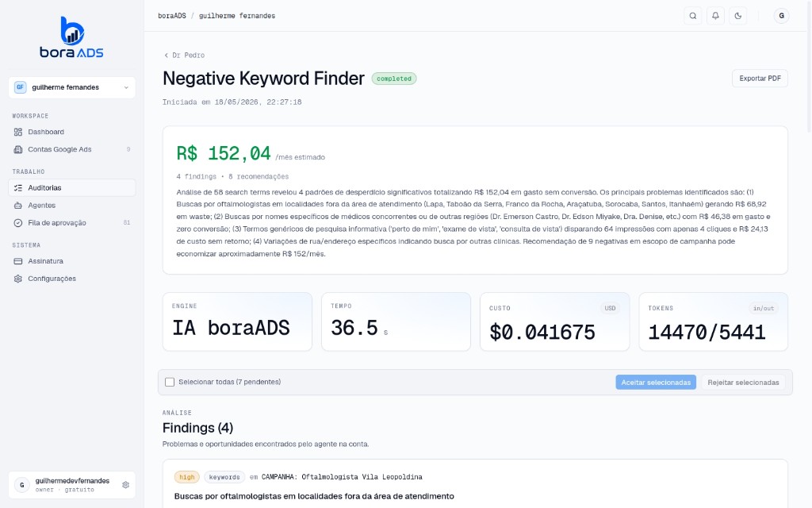This screenshot has height=508, width=812.
Task: Click the boraADS logo
Action: [71, 37]
